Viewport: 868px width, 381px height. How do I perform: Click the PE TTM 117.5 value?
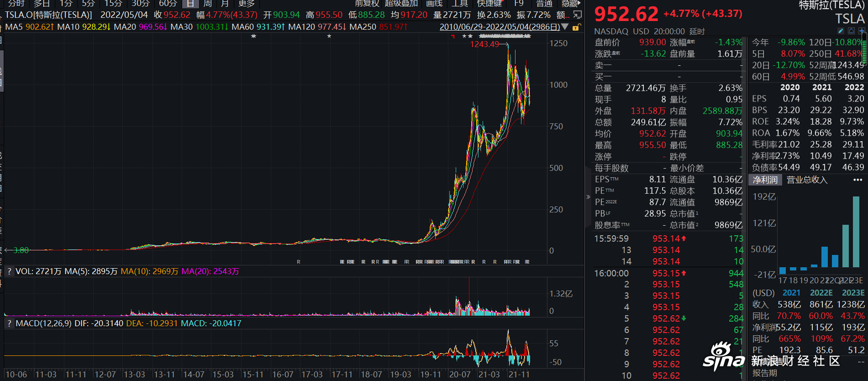point(655,191)
